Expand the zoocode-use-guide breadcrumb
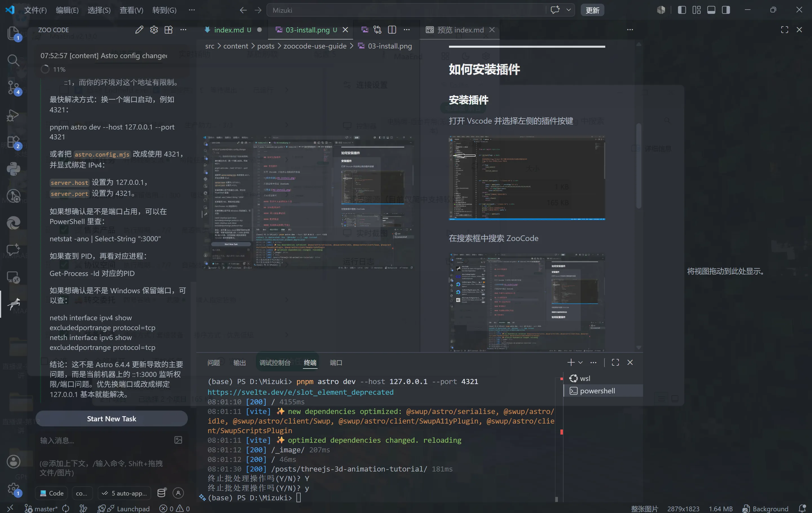The width and height of the screenshot is (812, 513). 315,46
